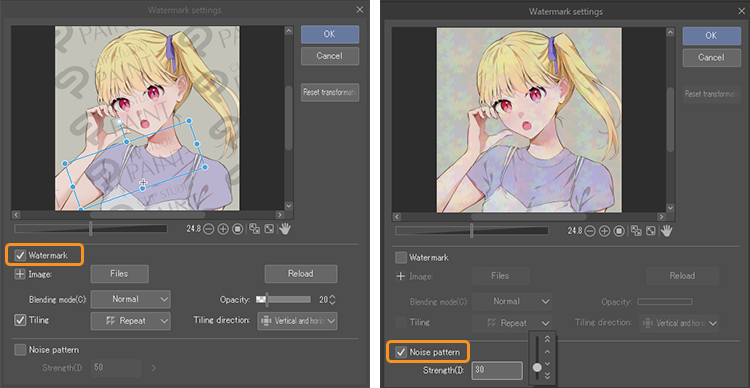Click single-down arrow in Strength slider popup
The image size is (750, 388).
(x=548, y=364)
